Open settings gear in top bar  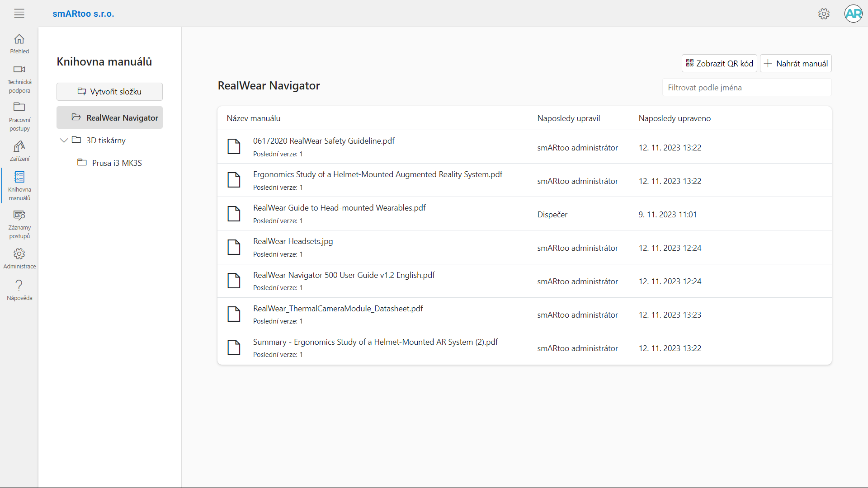[824, 14]
